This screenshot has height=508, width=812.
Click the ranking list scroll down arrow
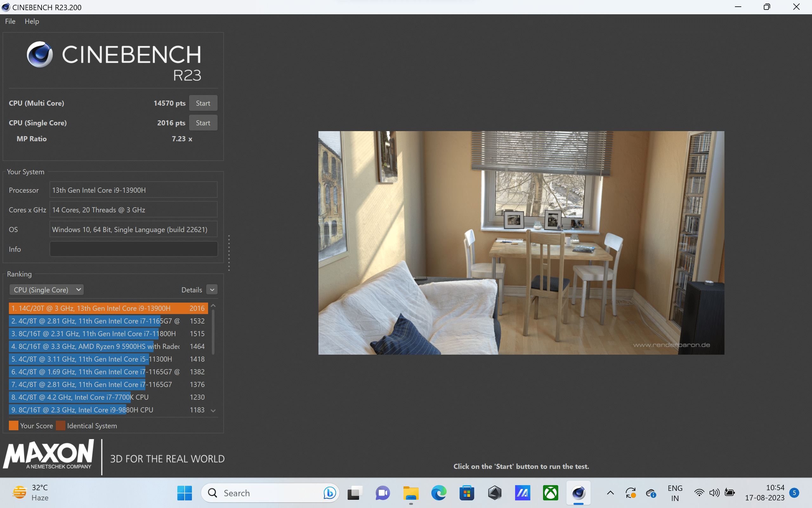[213, 411]
